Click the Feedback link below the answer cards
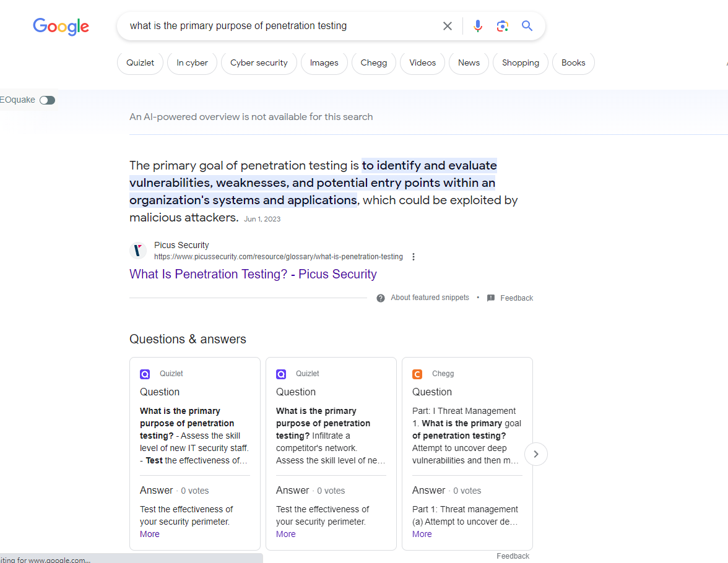This screenshot has width=728, height=563. 513,556
